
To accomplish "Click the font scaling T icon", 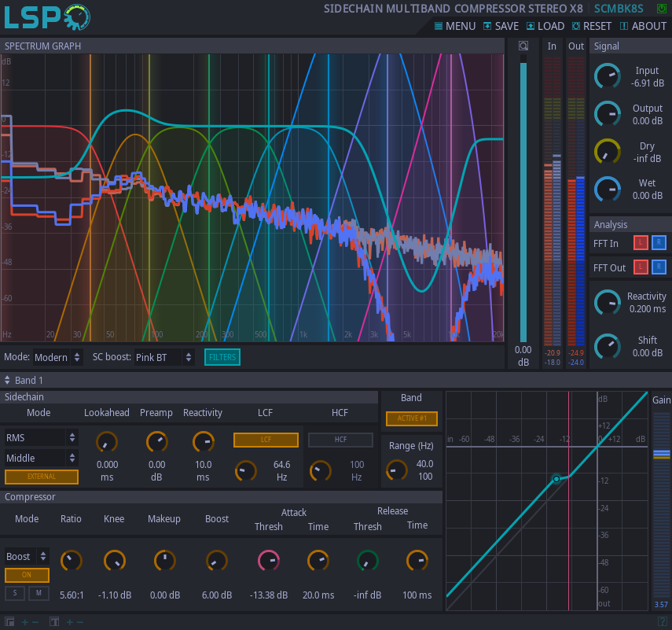I will click(54, 621).
